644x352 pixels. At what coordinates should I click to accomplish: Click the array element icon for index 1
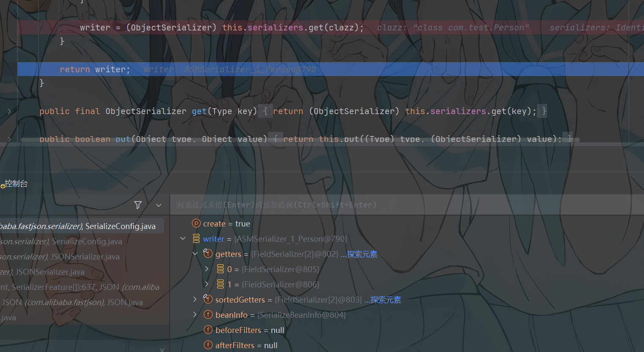[x=220, y=284]
